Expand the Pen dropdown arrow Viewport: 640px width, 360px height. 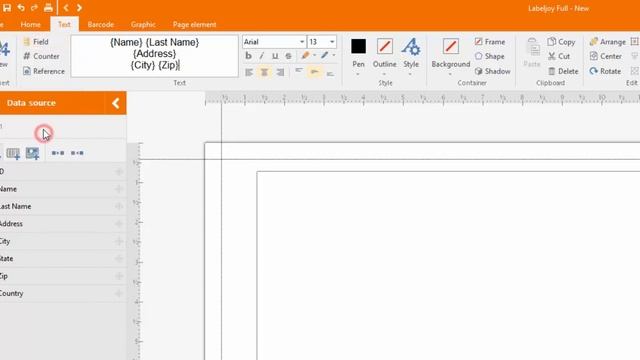click(x=358, y=74)
